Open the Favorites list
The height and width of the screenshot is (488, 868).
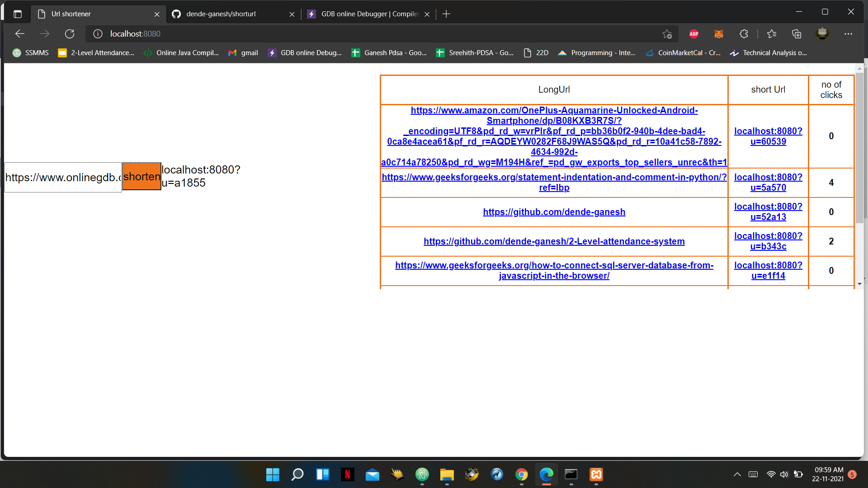pos(772,34)
